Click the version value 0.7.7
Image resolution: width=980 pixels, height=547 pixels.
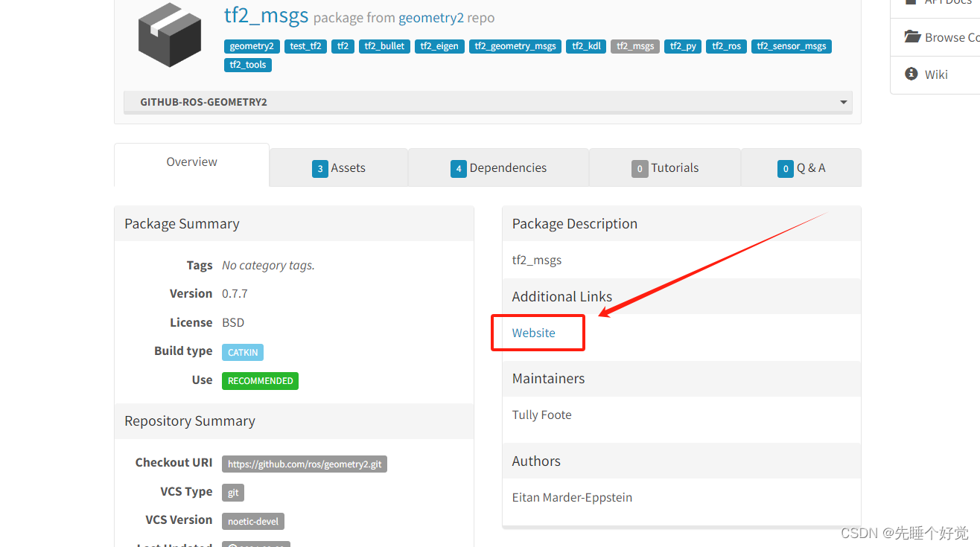coord(235,294)
